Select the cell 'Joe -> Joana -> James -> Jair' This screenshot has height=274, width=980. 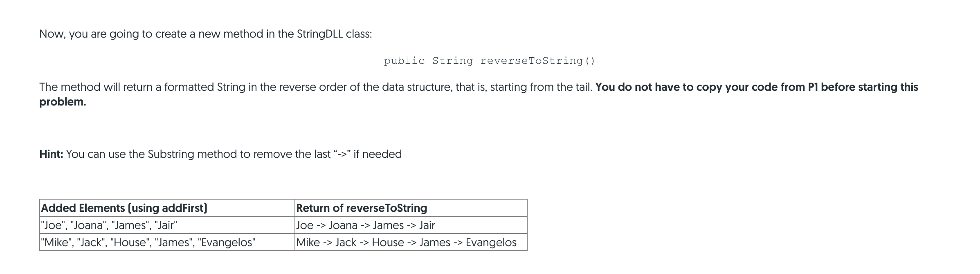pos(411,225)
